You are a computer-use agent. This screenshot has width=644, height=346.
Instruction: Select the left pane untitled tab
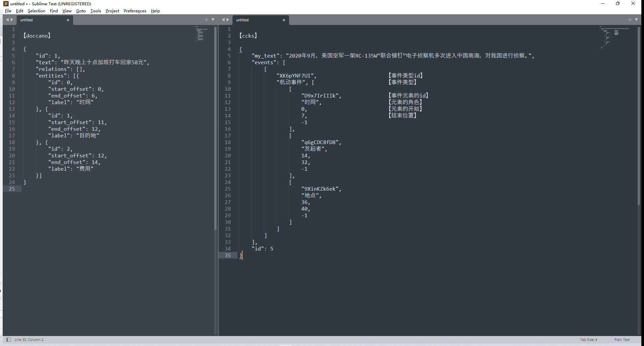(44, 20)
